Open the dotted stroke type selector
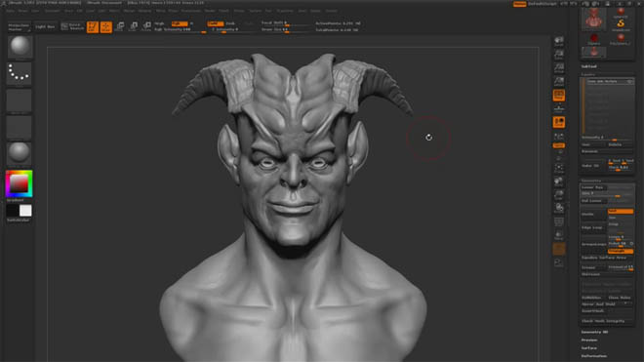This screenshot has width=644, height=362. point(19,74)
